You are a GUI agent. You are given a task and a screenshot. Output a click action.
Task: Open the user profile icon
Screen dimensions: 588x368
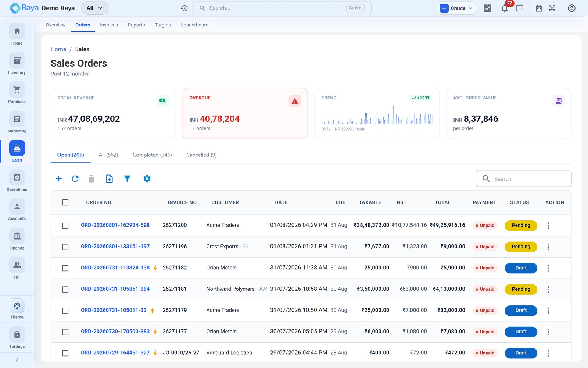point(571,8)
